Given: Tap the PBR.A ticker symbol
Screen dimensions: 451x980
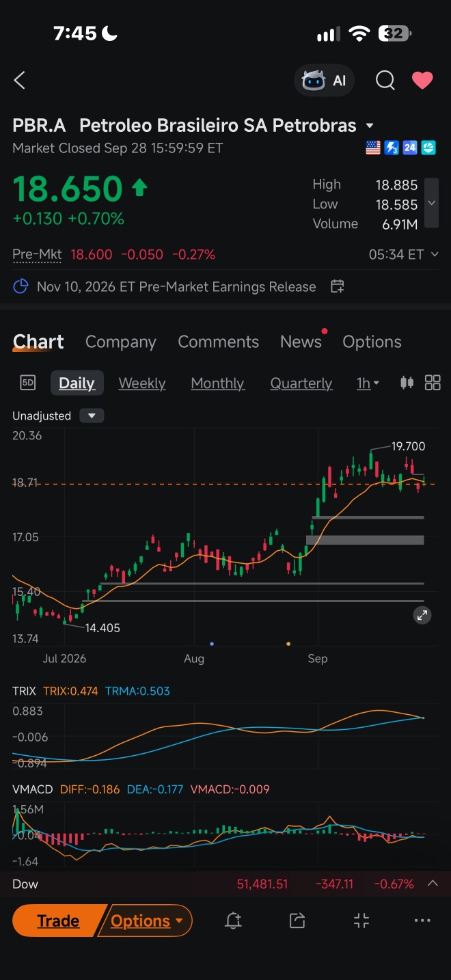Looking at the screenshot, I should [39, 126].
